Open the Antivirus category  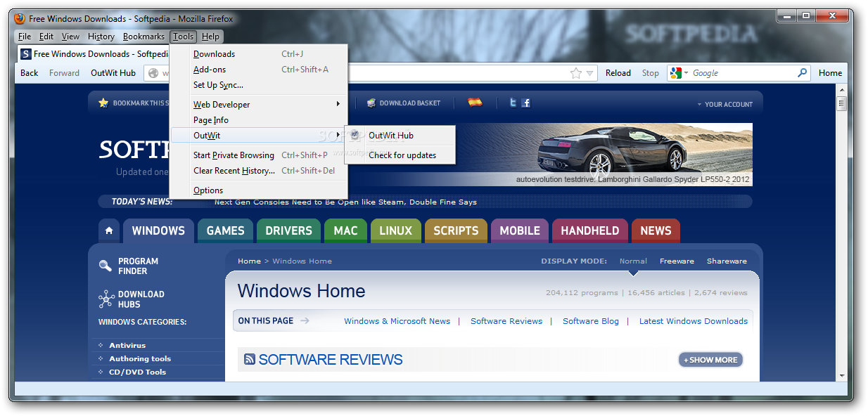click(127, 345)
